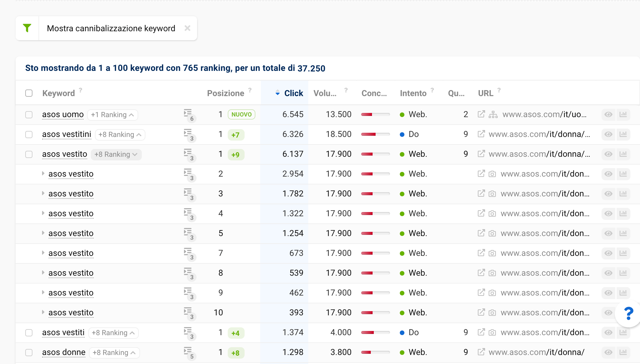The width and height of the screenshot is (640, 364).
Task: Expand +8 Ranking for asos donne
Action: tap(114, 353)
